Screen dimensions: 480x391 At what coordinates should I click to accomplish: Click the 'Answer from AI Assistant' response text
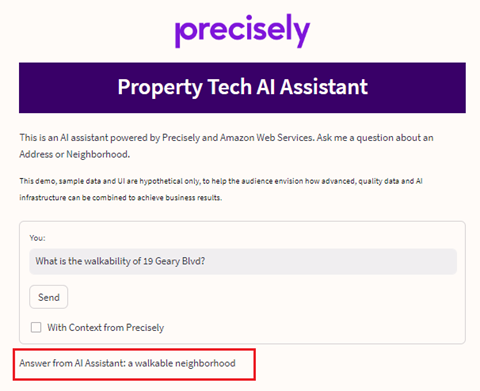pos(127,363)
